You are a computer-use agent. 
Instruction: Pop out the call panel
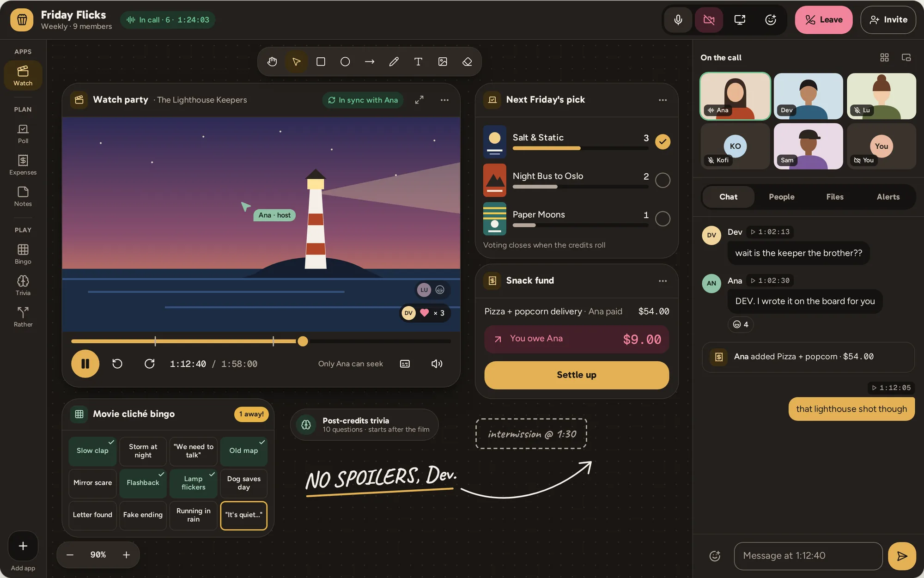tap(906, 57)
